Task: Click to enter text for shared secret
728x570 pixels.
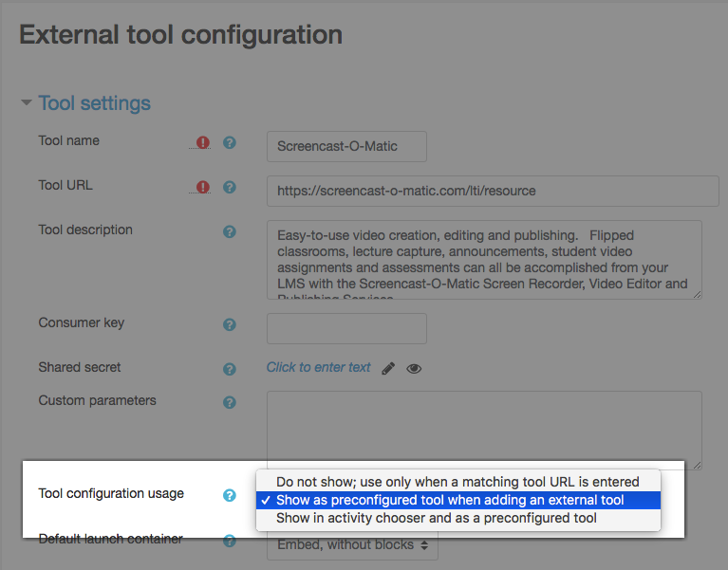Action: (319, 367)
